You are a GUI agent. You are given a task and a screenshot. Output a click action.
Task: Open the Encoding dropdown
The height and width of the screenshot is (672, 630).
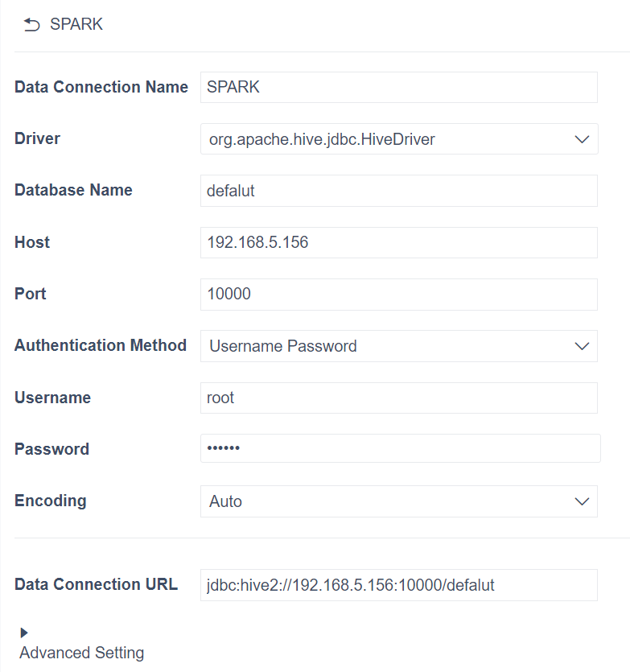tap(398, 501)
